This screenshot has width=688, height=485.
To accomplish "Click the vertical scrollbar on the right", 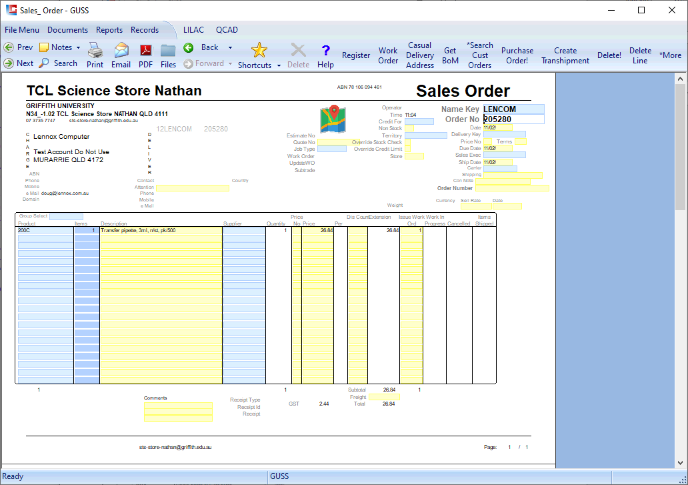I will click(x=681, y=270).
